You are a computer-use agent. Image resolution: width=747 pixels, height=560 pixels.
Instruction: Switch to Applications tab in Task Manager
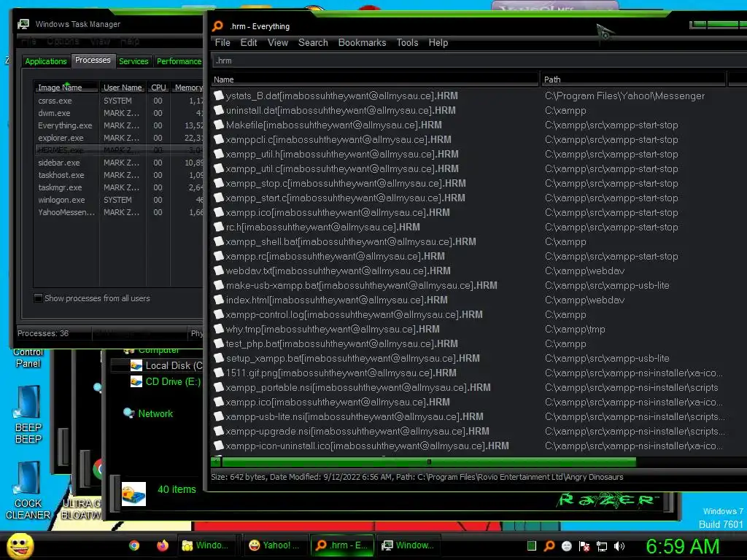pyautogui.click(x=46, y=61)
